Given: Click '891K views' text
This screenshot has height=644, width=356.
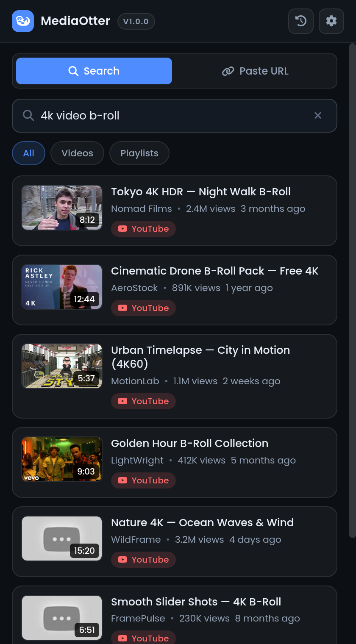Looking at the screenshot, I should pyautogui.click(x=196, y=288).
